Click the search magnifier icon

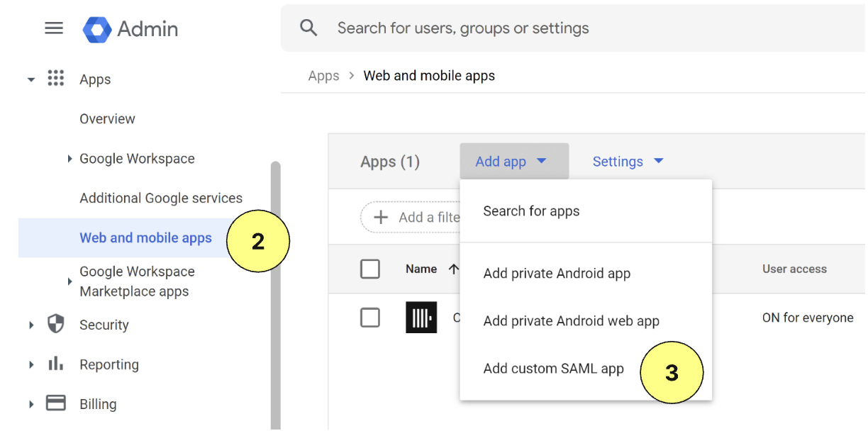coord(308,27)
